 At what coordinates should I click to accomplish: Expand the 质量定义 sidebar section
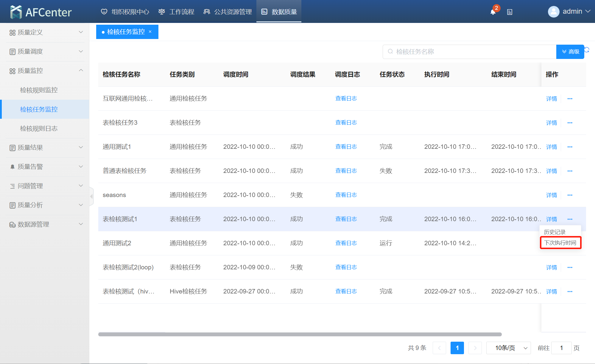click(45, 32)
